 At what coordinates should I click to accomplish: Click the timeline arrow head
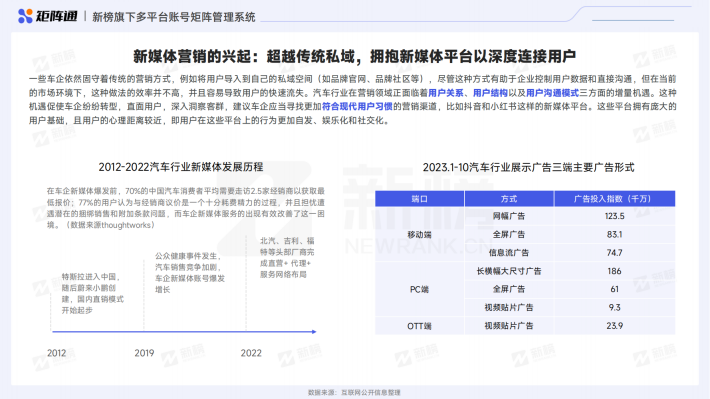pos(314,332)
